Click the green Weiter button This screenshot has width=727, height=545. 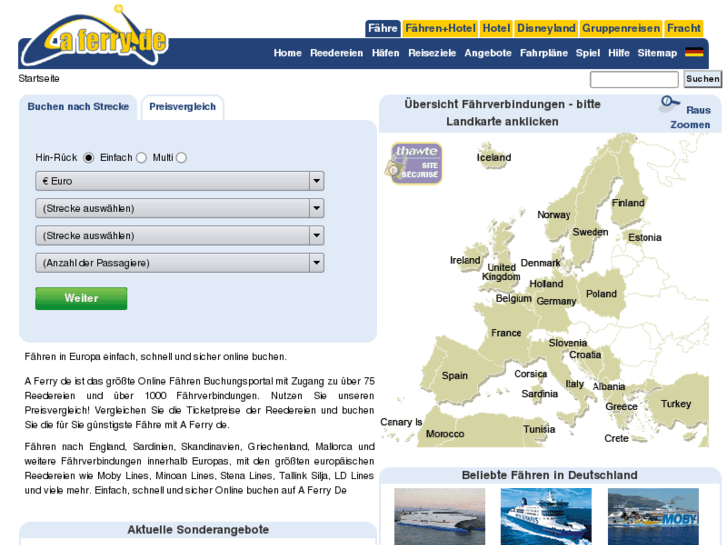[81, 298]
